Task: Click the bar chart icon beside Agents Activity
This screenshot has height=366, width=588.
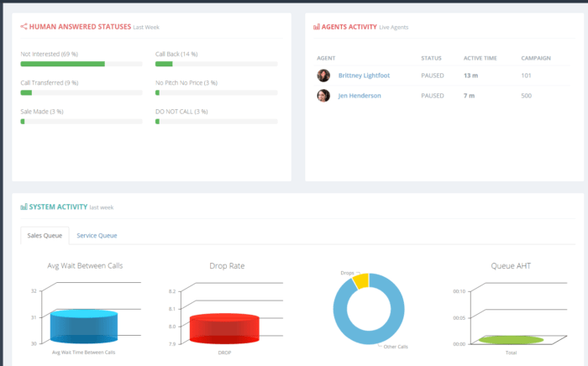Action: [x=317, y=27]
